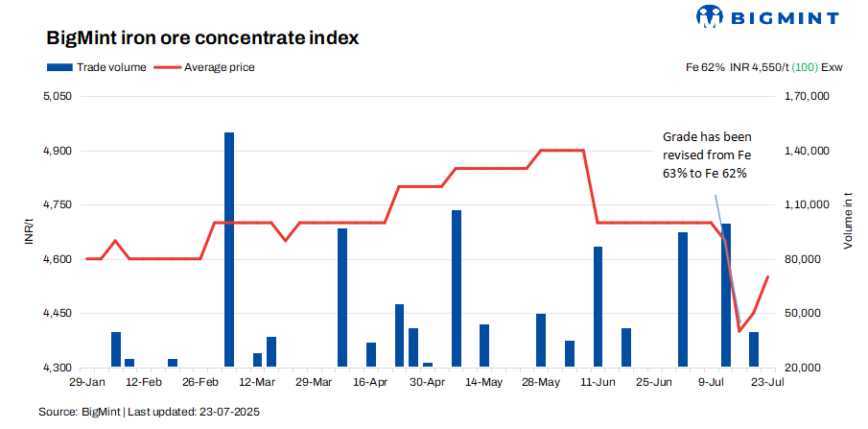Viewport: 868px width, 429px height.
Task: Click the BigMint logo icon
Action: point(710,16)
